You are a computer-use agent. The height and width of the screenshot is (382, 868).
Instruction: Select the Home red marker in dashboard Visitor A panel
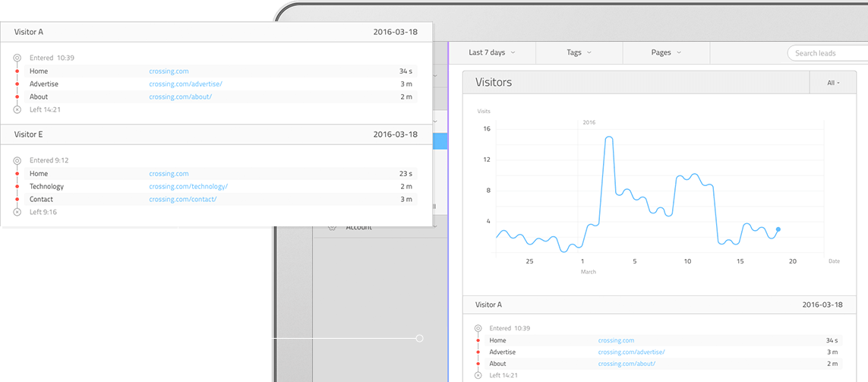pyautogui.click(x=478, y=340)
